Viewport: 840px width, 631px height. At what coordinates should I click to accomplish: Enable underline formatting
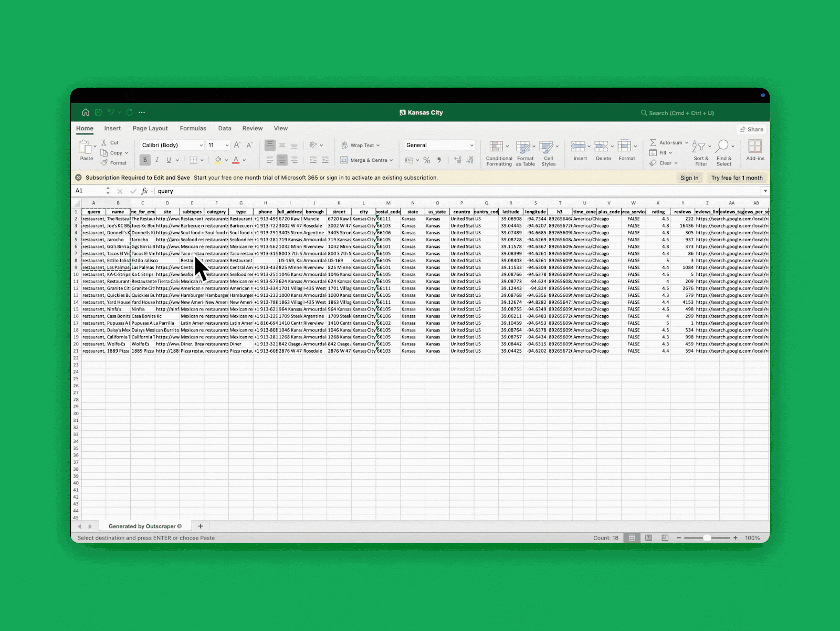point(168,160)
